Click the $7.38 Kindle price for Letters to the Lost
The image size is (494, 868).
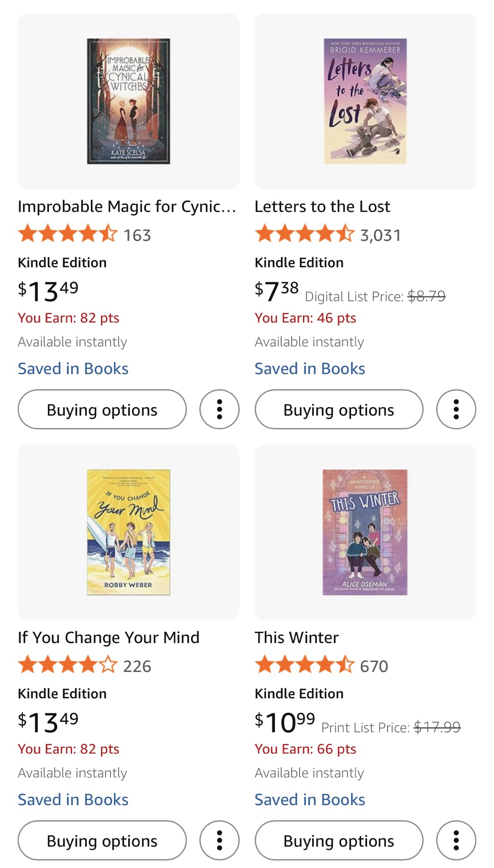277,291
